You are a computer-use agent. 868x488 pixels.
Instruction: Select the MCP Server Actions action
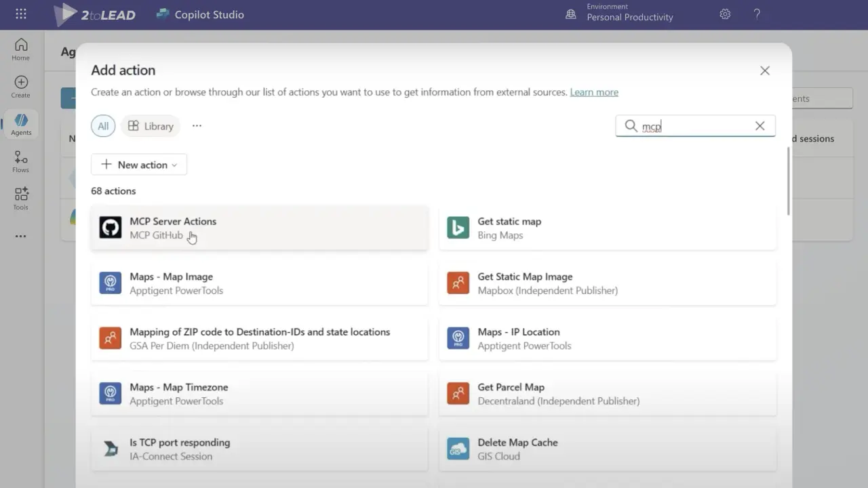pos(260,228)
